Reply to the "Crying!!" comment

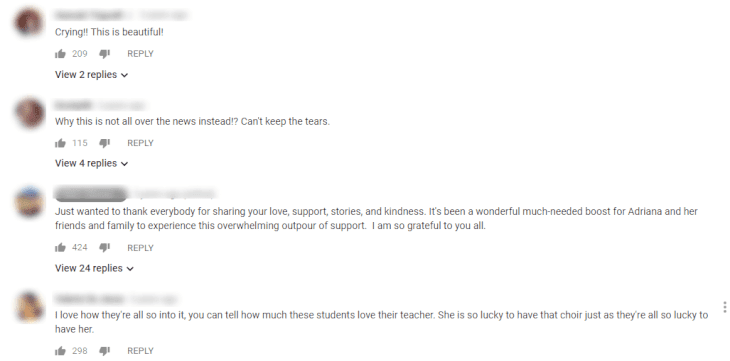coord(140,54)
